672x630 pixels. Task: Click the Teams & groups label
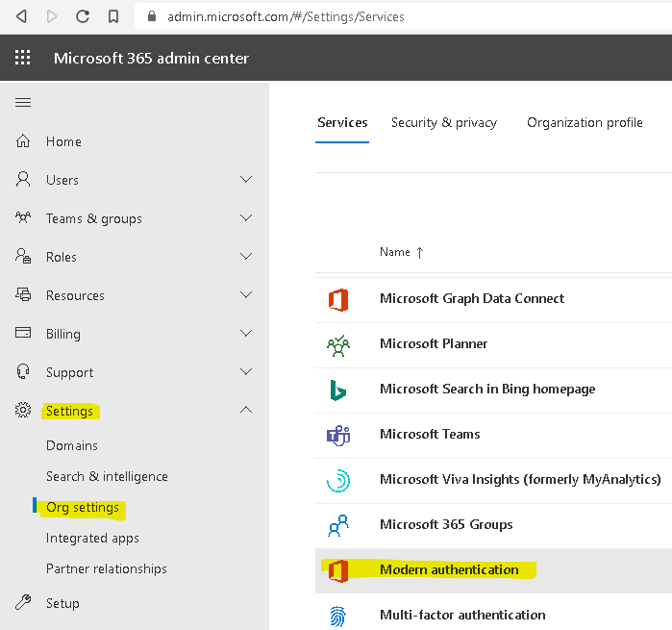tap(94, 218)
